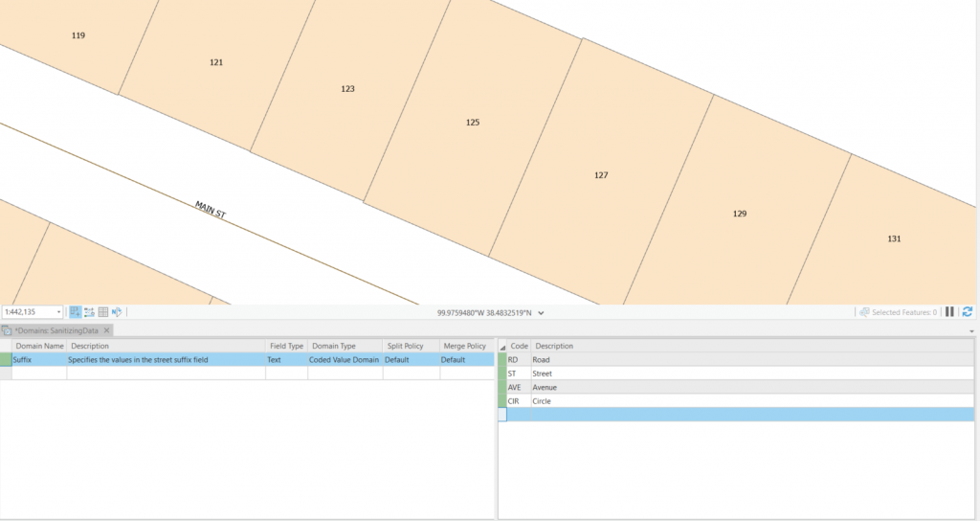Image resolution: width=980 pixels, height=521 pixels.
Task: Click the north-arrow correction icon in the status bar
Action: pyautogui.click(x=116, y=312)
